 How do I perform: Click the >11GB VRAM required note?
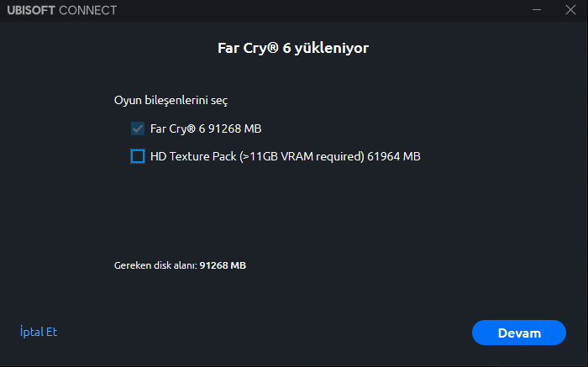[302, 155]
